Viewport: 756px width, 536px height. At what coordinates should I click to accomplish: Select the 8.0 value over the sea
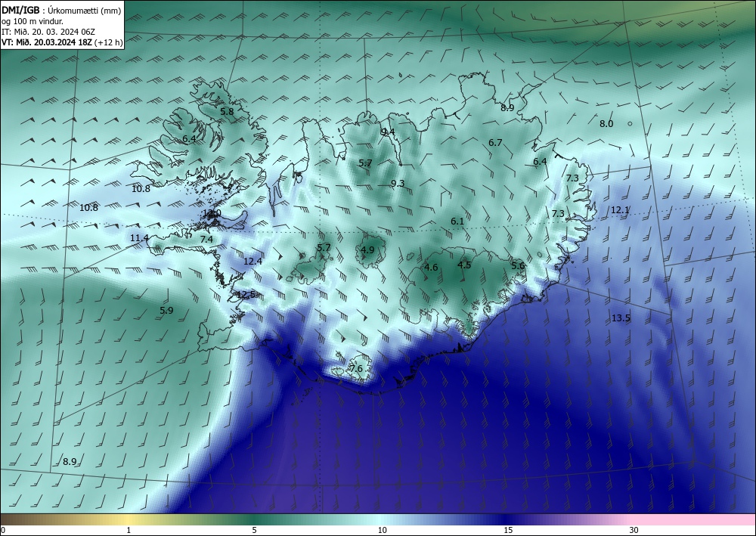[x=606, y=124]
